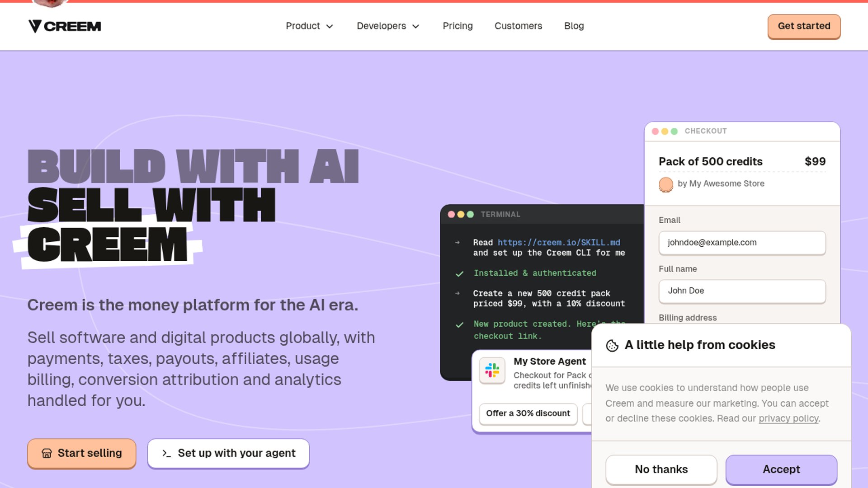Click the Slack icon in My Store Agent card
The image size is (868, 488).
(x=492, y=371)
